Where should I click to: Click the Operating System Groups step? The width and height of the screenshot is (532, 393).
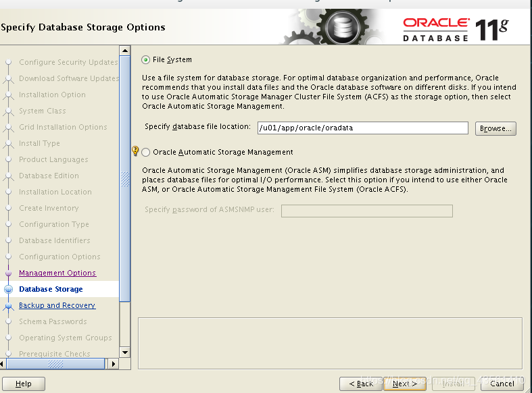coord(66,338)
